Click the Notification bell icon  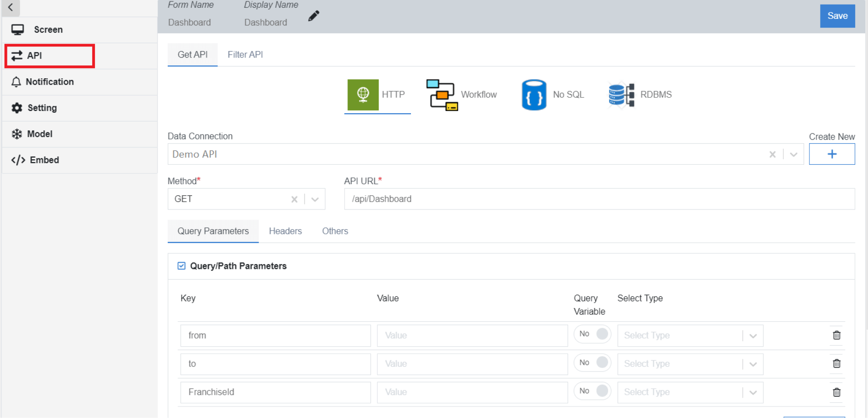(x=17, y=81)
